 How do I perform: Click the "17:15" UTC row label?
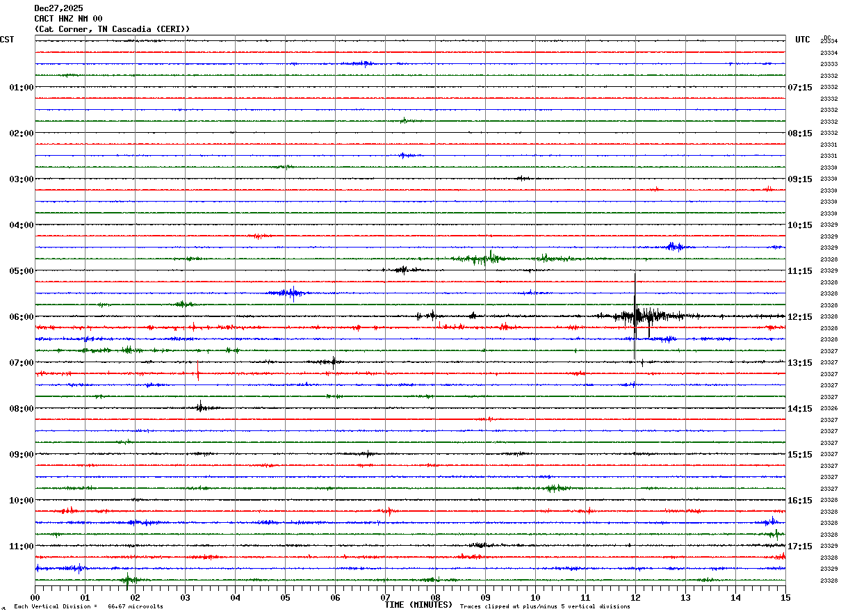point(800,546)
